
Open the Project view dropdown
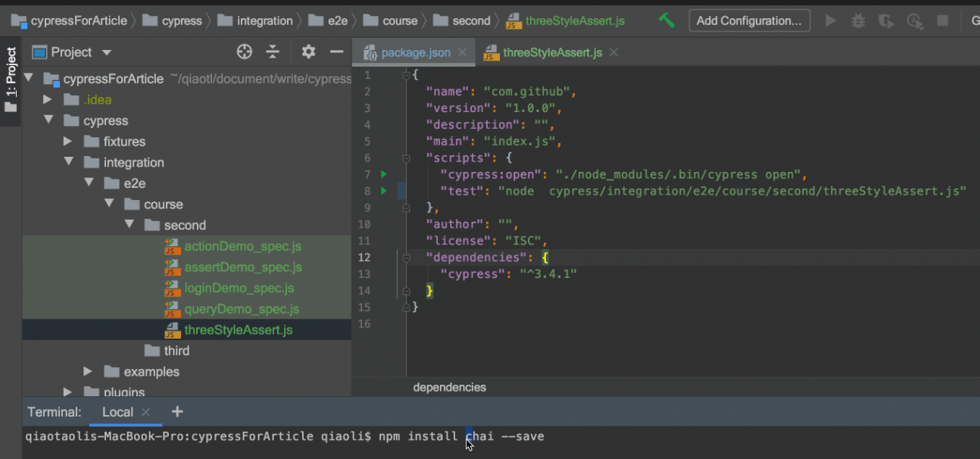(x=106, y=52)
